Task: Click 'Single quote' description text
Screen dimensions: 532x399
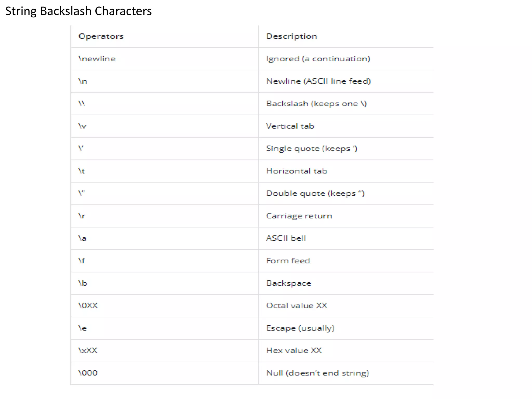Action: [311, 149]
